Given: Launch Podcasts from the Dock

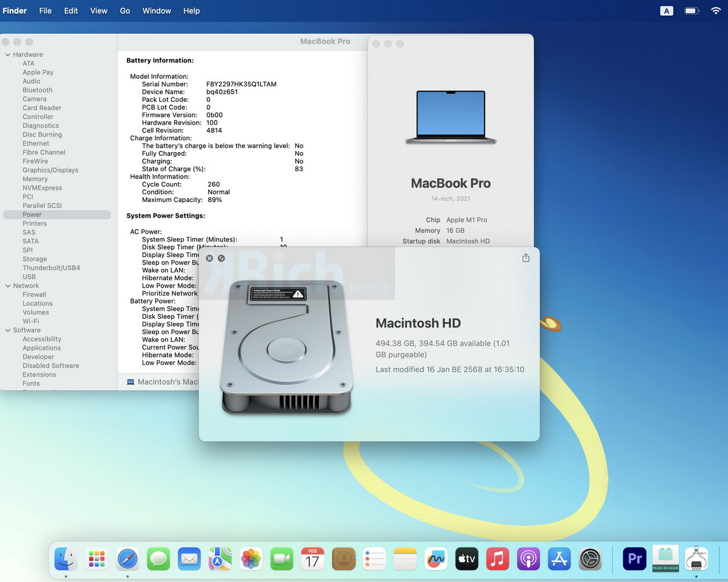Looking at the screenshot, I should (528, 559).
